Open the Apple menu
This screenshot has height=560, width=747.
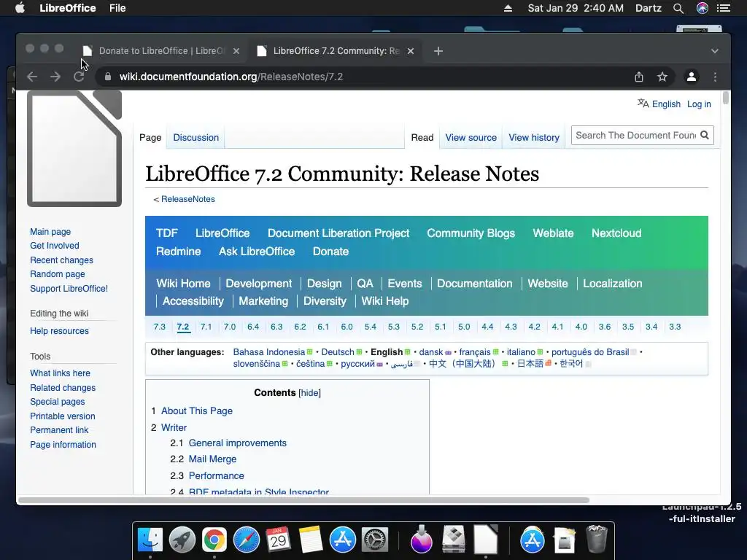(x=20, y=8)
